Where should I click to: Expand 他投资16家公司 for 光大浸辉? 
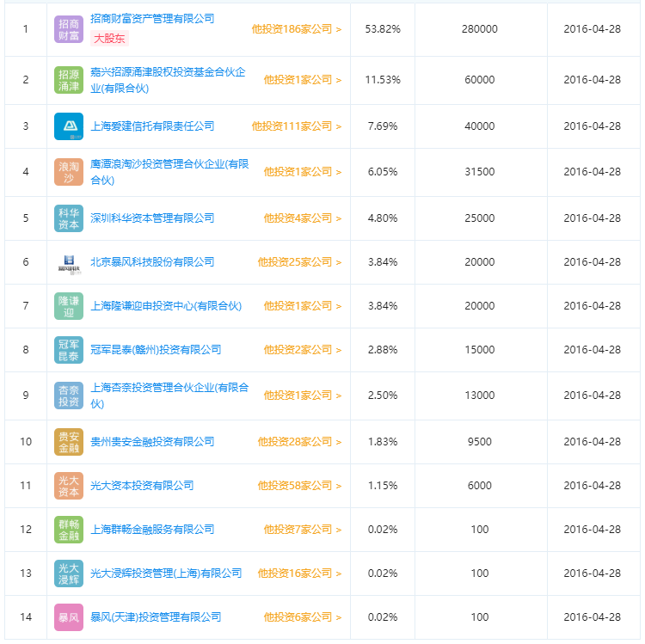[x=299, y=573]
